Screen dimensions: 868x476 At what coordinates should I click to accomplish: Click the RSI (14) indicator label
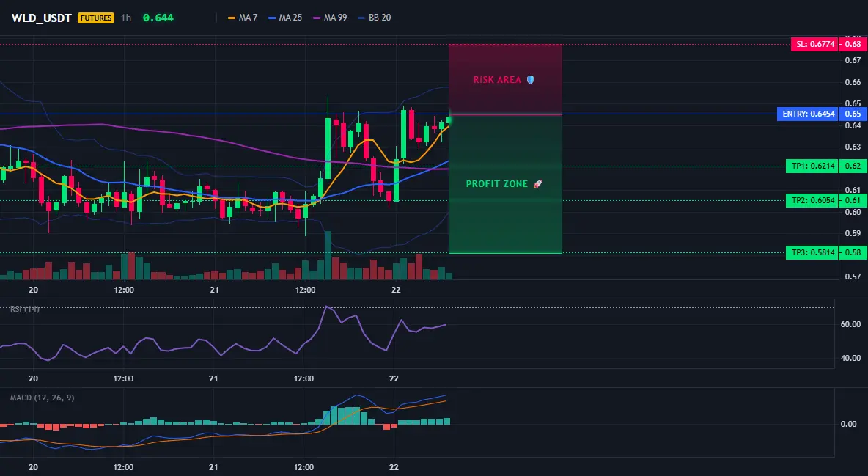click(x=25, y=309)
